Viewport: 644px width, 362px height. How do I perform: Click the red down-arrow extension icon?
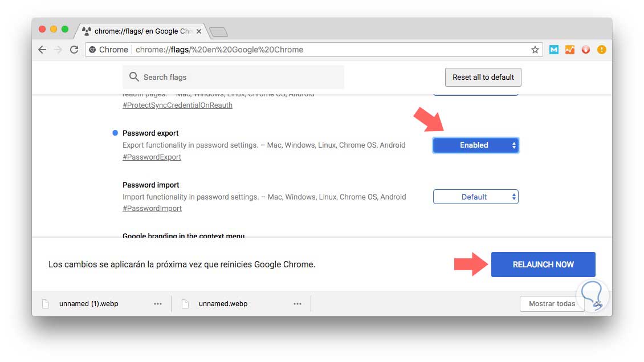pyautogui.click(x=585, y=50)
